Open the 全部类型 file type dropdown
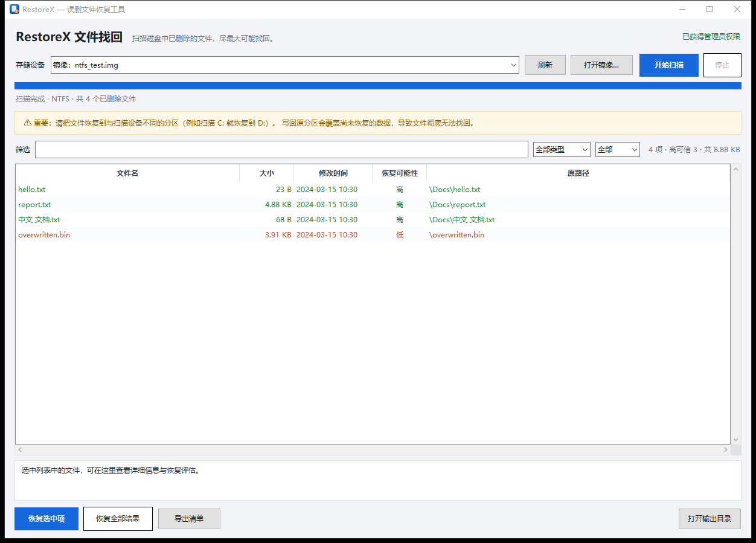Viewport: 756px width, 543px height. click(562, 149)
